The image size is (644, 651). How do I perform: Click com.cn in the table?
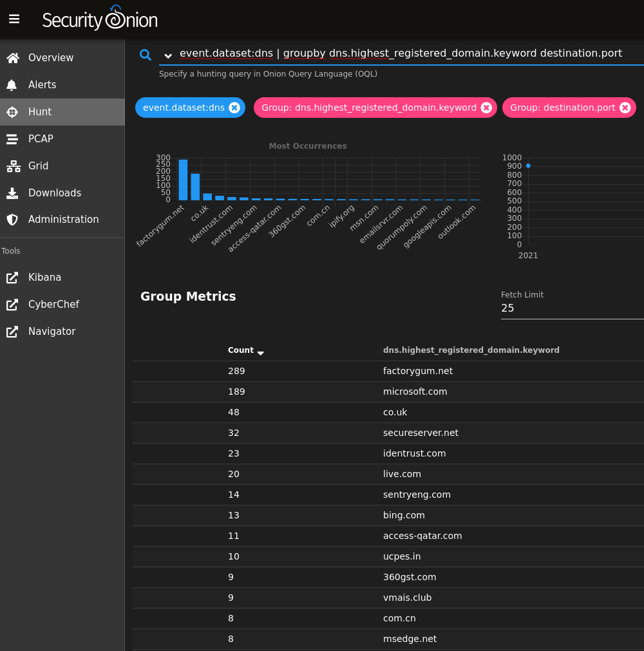[399, 618]
